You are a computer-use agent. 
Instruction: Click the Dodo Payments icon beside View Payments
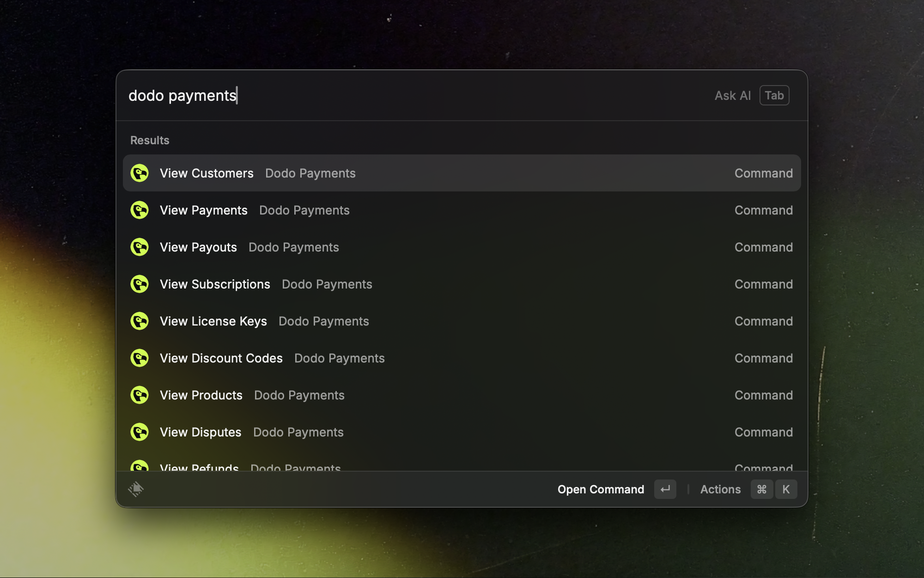(x=140, y=210)
